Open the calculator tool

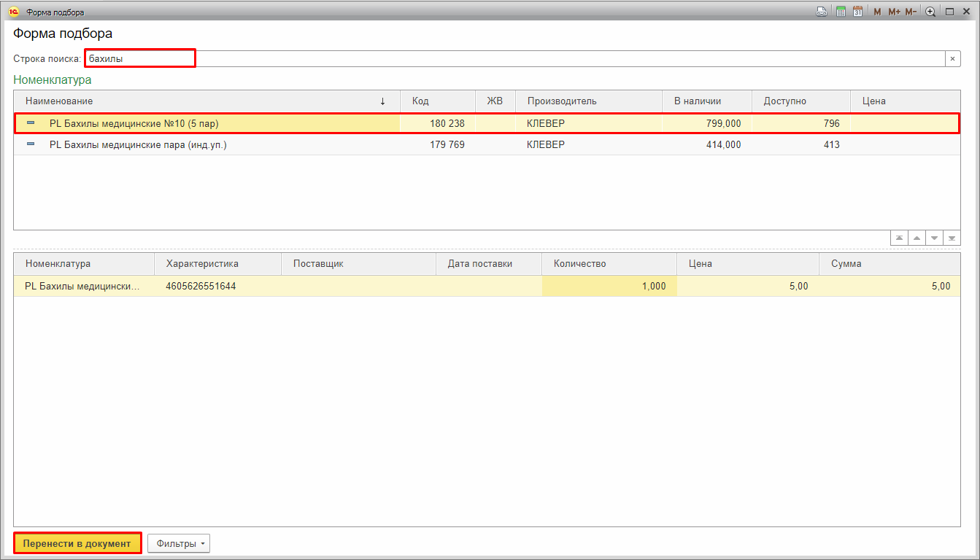pyautogui.click(x=841, y=12)
